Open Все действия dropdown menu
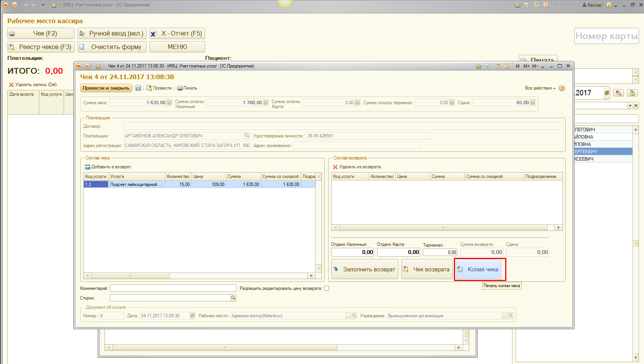Viewport: 644px width, 364px height. (540, 88)
